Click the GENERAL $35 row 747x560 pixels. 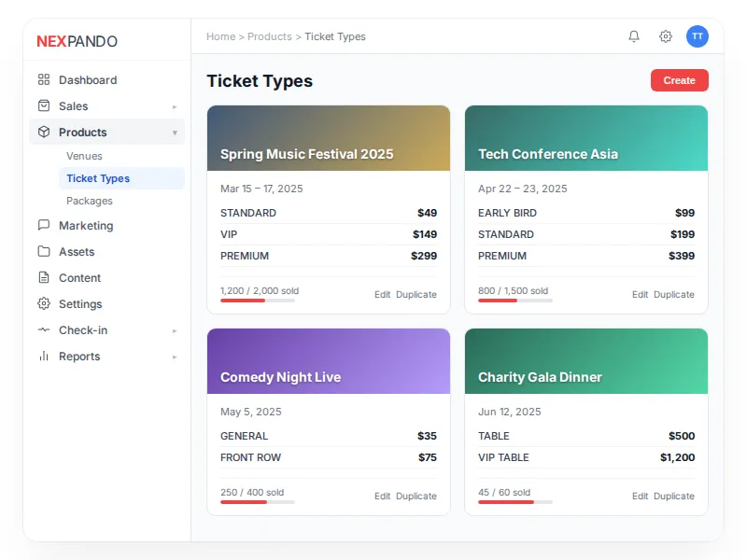[329, 436]
